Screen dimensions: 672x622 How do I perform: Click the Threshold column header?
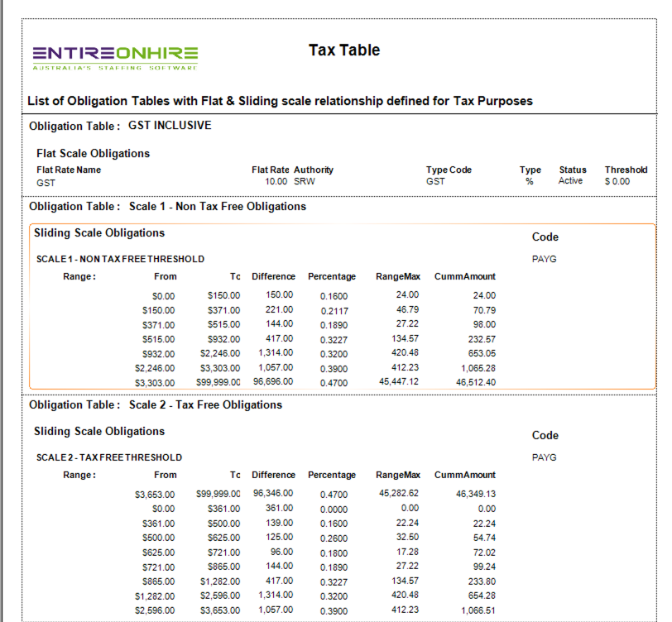(626, 170)
